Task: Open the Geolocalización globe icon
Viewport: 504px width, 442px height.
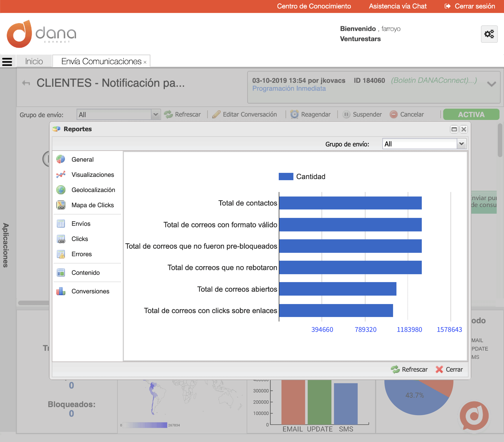Action: 61,190
